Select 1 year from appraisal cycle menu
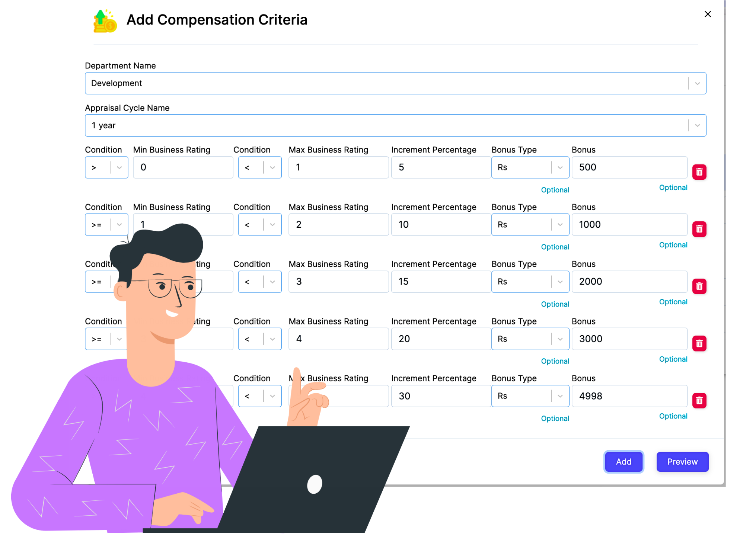 396,126
